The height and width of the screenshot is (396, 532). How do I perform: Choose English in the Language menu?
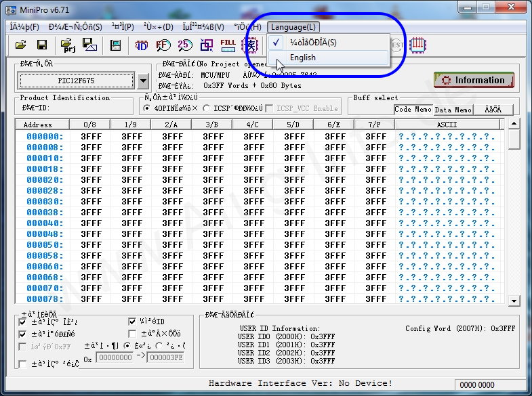click(x=328, y=58)
